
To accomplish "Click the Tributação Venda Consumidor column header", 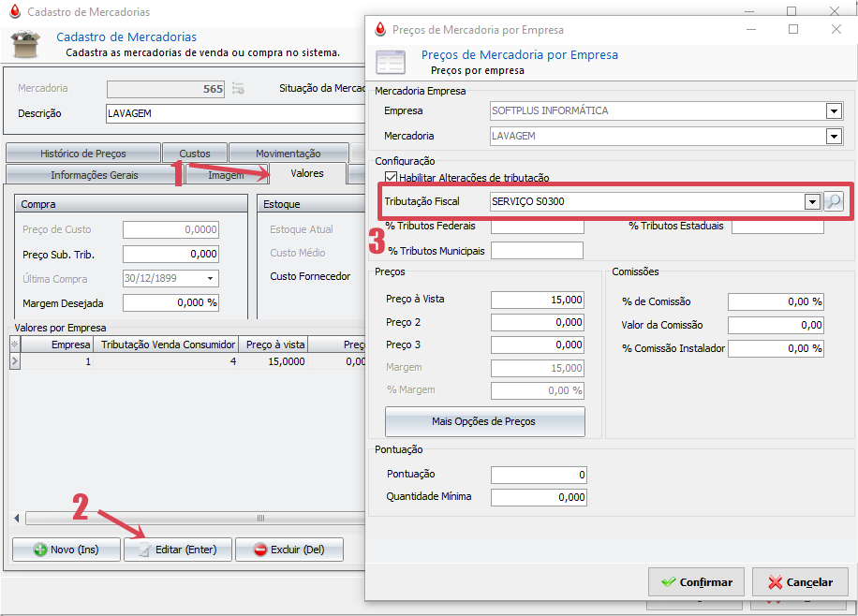I will (167, 345).
